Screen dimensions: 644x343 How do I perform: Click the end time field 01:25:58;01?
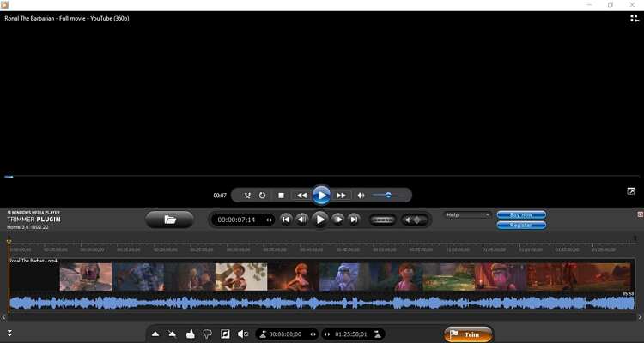350,334
